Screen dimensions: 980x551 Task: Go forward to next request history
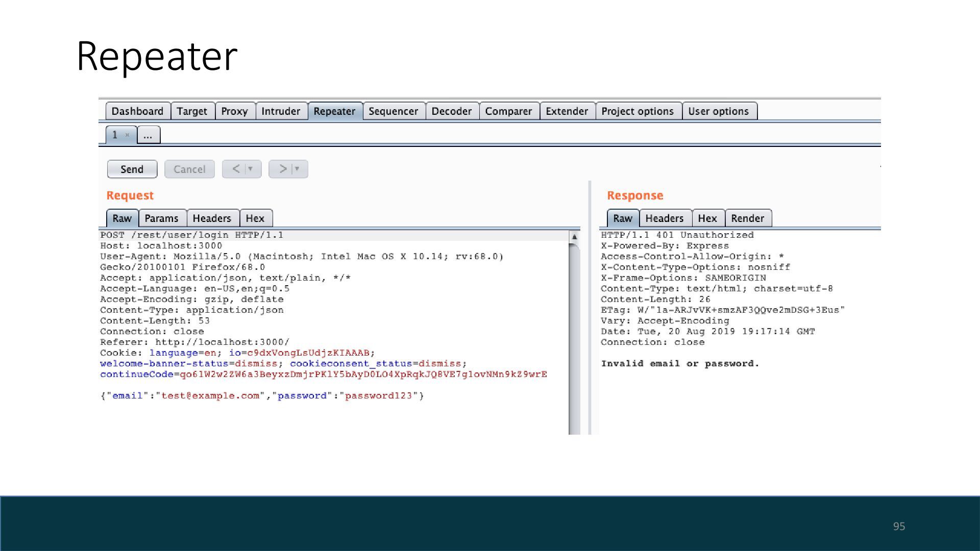tap(283, 169)
